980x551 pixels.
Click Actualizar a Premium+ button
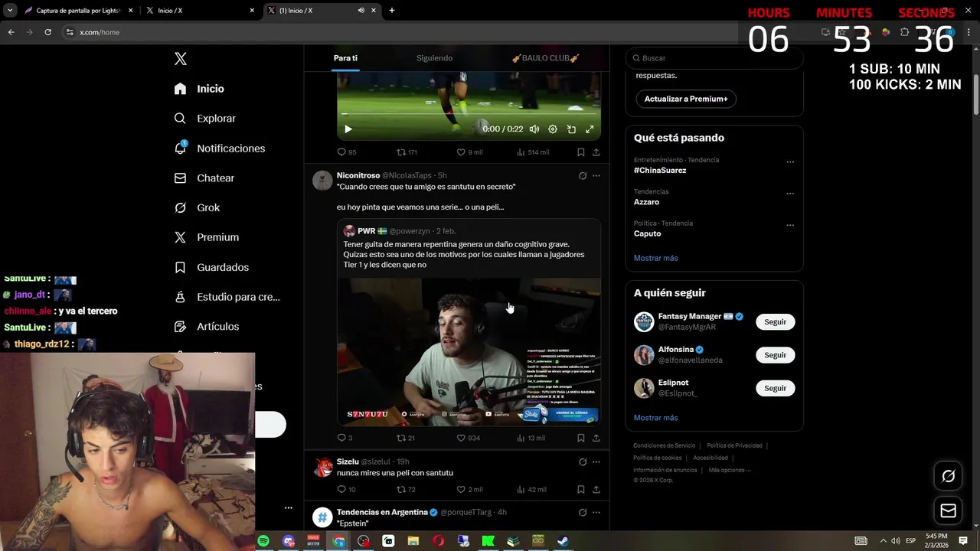tap(686, 99)
